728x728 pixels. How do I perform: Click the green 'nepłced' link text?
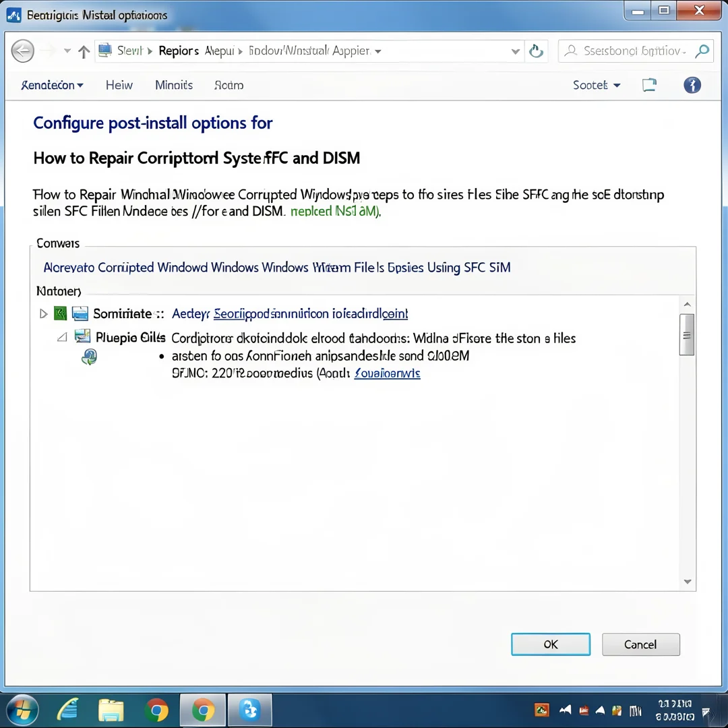coord(335,211)
